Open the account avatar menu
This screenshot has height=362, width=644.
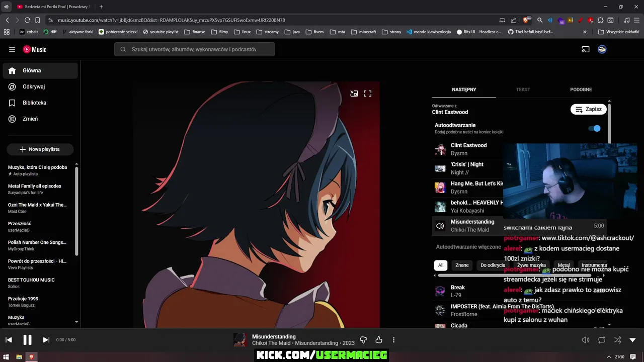point(602,49)
